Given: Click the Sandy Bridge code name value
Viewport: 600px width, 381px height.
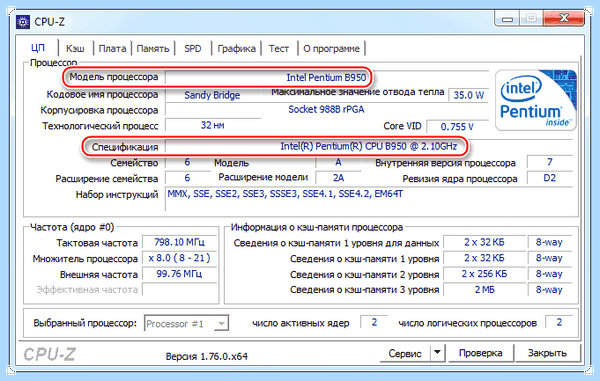Looking at the screenshot, I should point(212,95).
